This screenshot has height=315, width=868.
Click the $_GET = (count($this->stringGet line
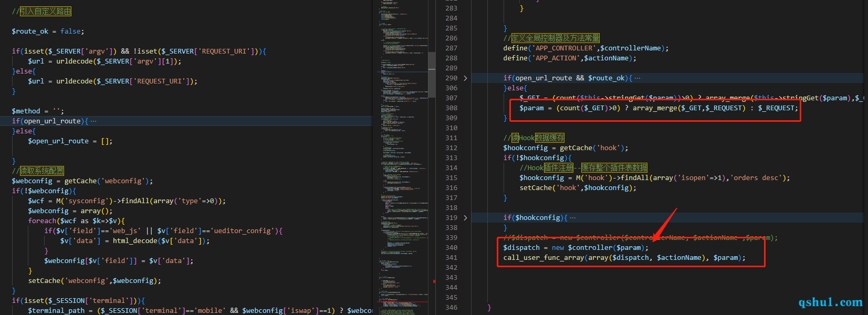692,98
